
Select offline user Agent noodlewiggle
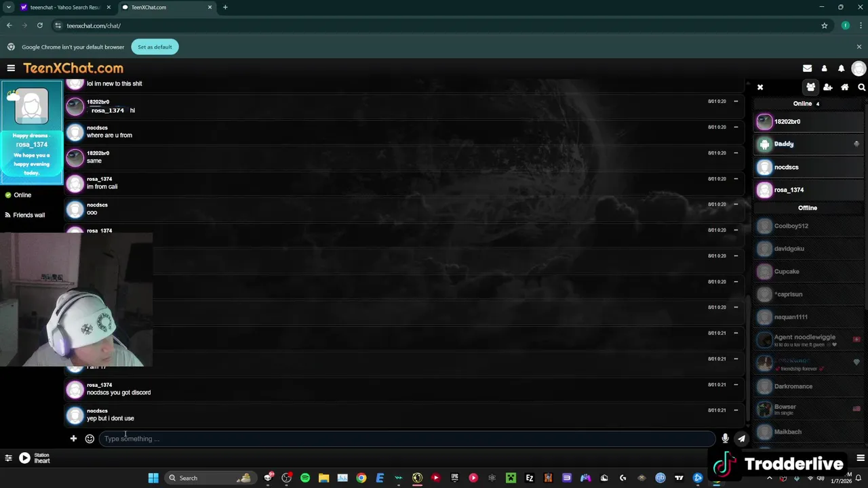(x=809, y=340)
